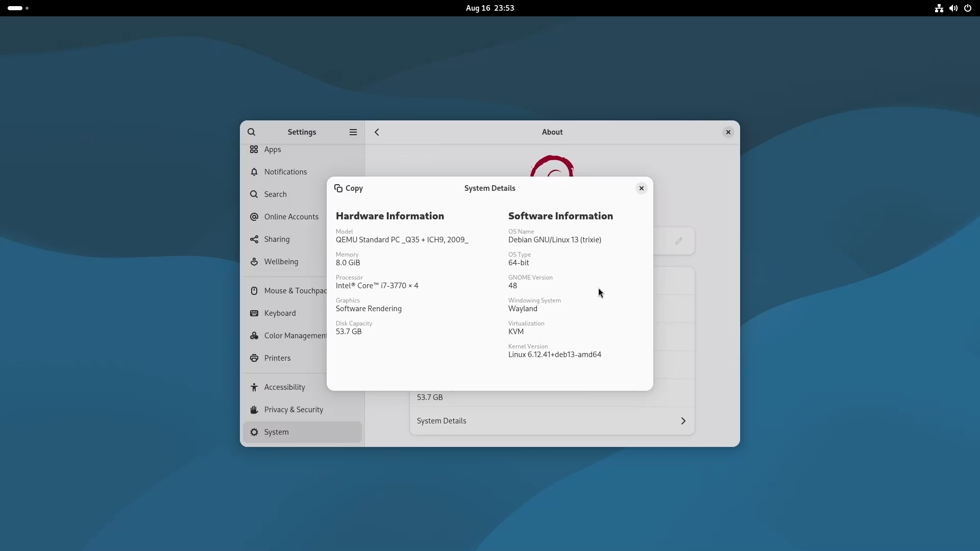980x551 pixels.
Task: Go back with the arrow in the About header
Action: pos(377,132)
